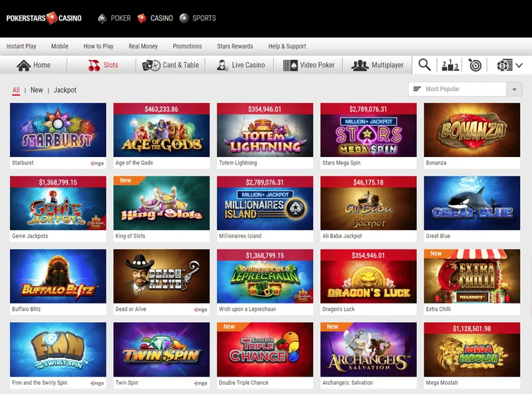This screenshot has height=394, width=532.
Task: Click the Card & Table cards icon
Action: click(151, 65)
